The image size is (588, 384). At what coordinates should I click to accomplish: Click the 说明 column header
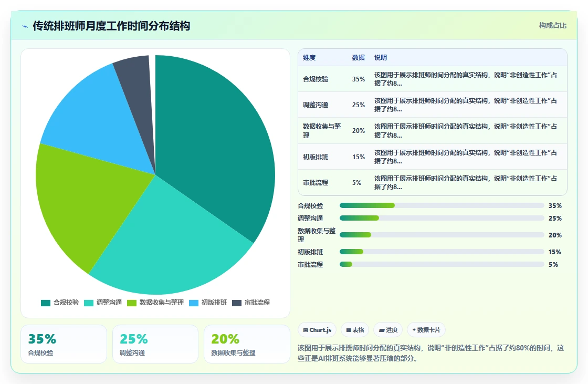coord(381,57)
